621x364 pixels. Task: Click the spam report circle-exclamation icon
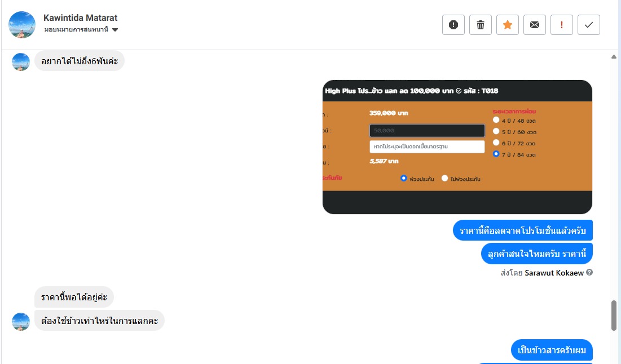click(x=453, y=25)
